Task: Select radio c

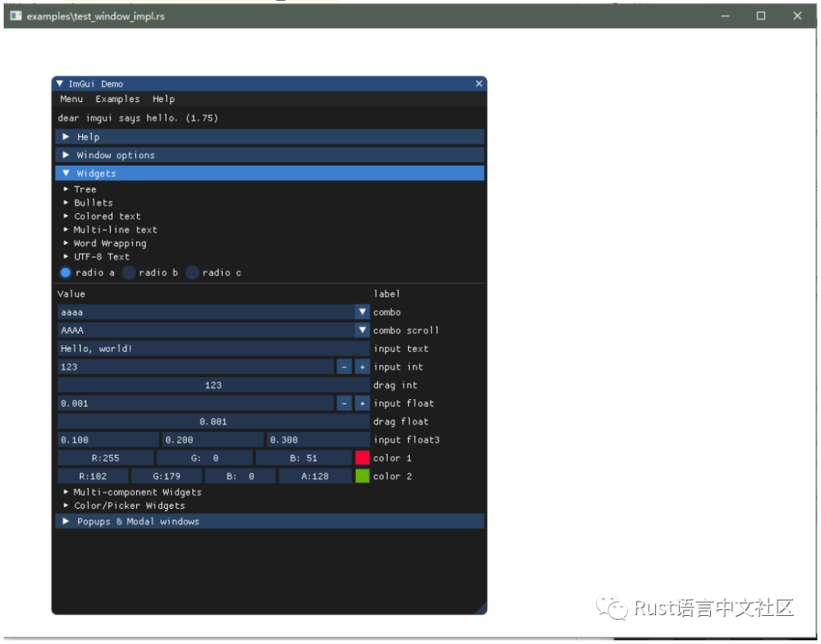Action: click(x=192, y=272)
